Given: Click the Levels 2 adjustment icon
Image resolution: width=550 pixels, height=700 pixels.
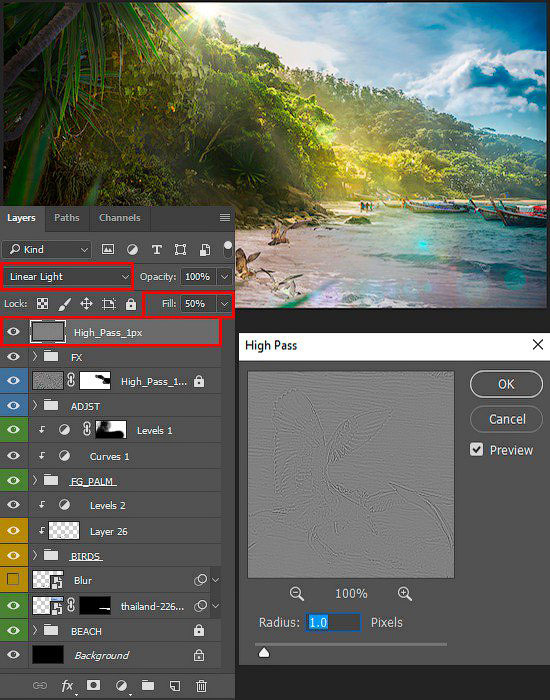Looking at the screenshot, I should click(65, 505).
